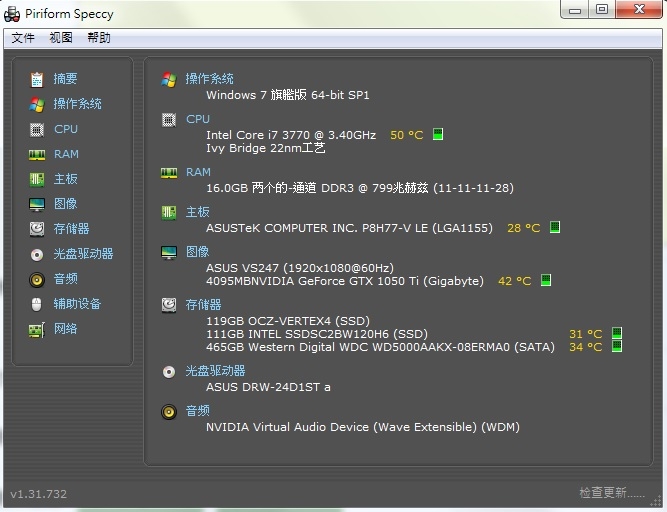Open the 存储器 heading link in summary
The width and height of the screenshot is (667, 512).
coord(203,305)
